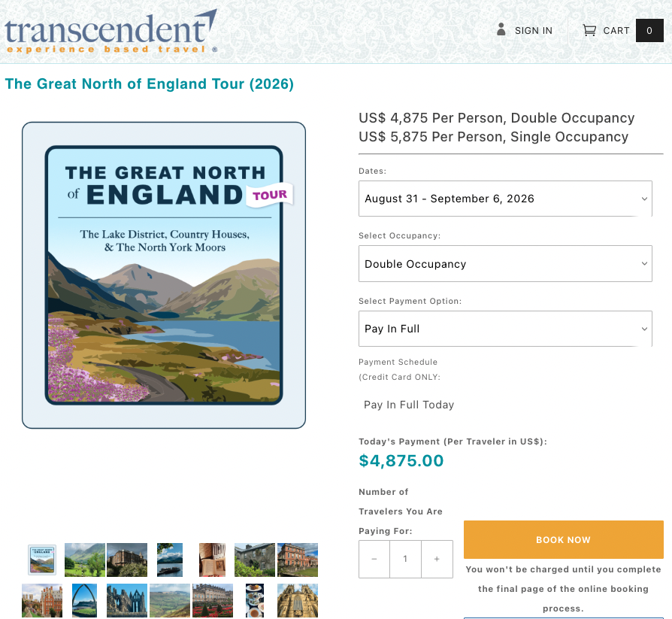
Task: Click the Book Now button
Action: coord(563,540)
